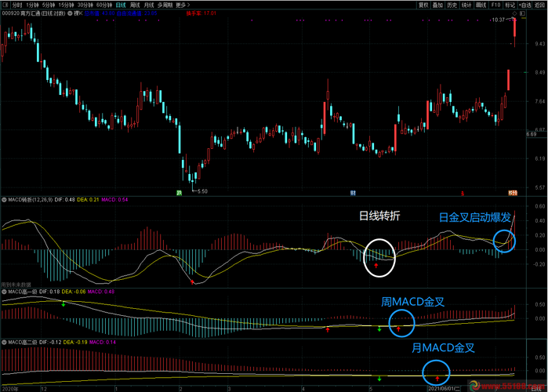Image resolution: width=548 pixels, height=392 pixels.
Task: Open the 更多 periods dropdown
Action: (x=183, y=5)
